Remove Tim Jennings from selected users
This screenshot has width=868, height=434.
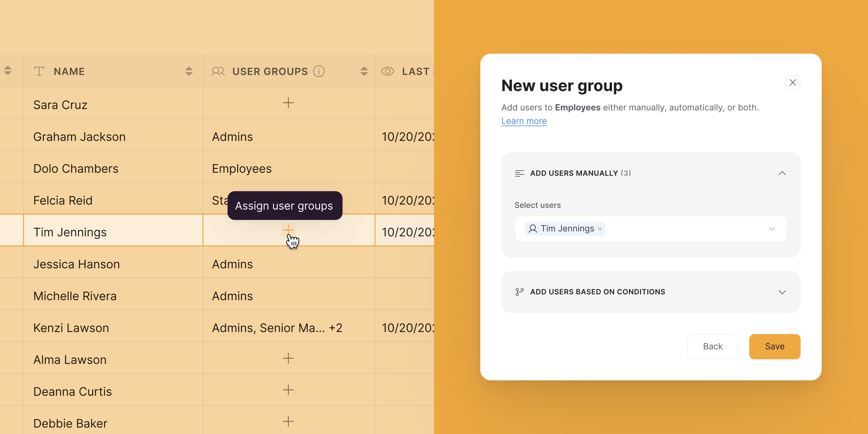[x=600, y=229]
